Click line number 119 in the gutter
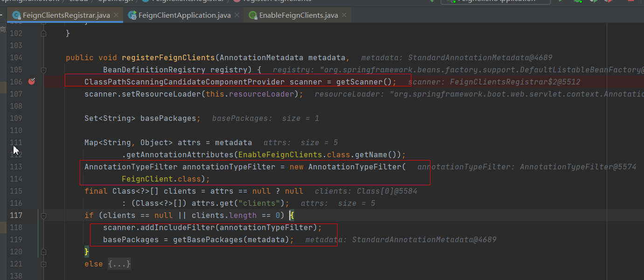The image size is (644, 280). tap(16, 240)
